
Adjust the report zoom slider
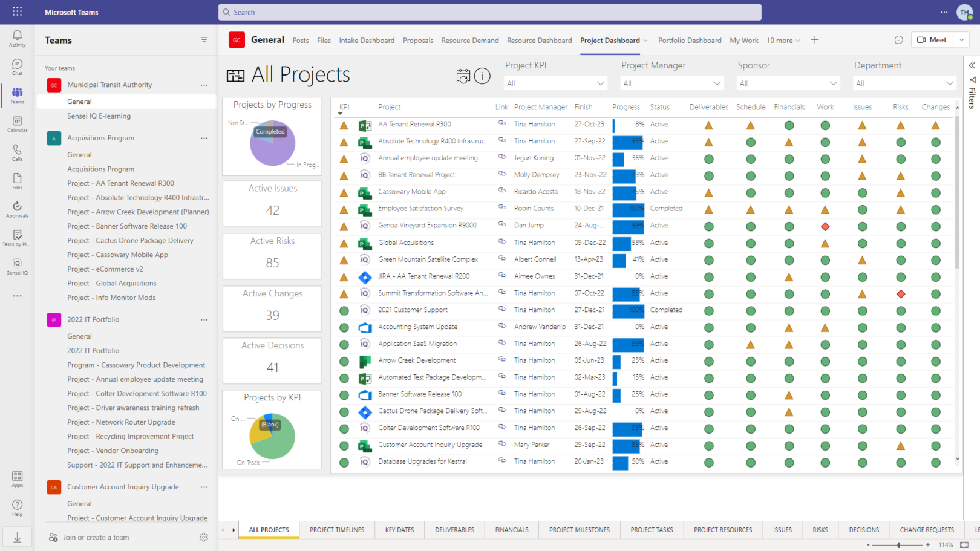coord(898,545)
